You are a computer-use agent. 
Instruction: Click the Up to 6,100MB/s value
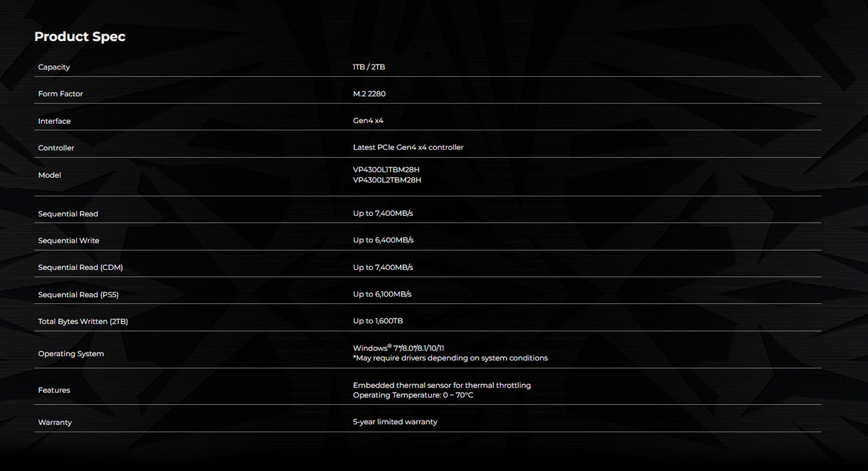pyautogui.click(x=382, y=294)
